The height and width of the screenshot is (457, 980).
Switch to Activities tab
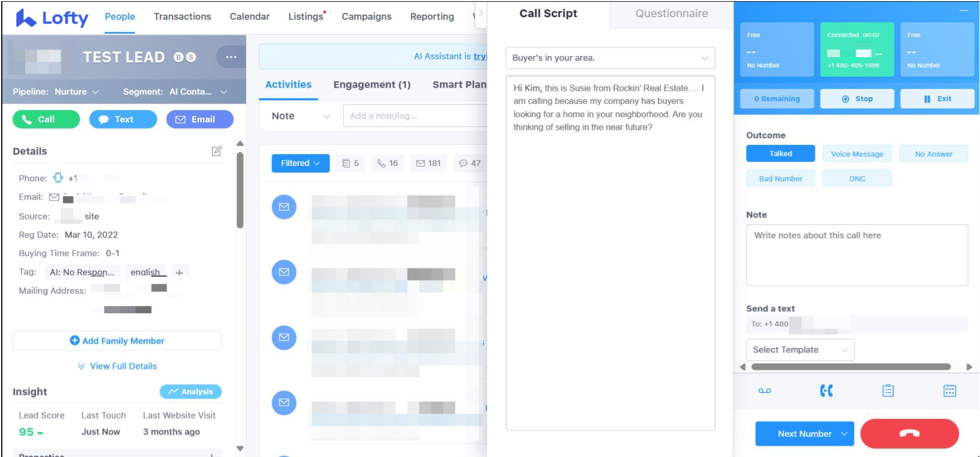click(x=288, y=85)
